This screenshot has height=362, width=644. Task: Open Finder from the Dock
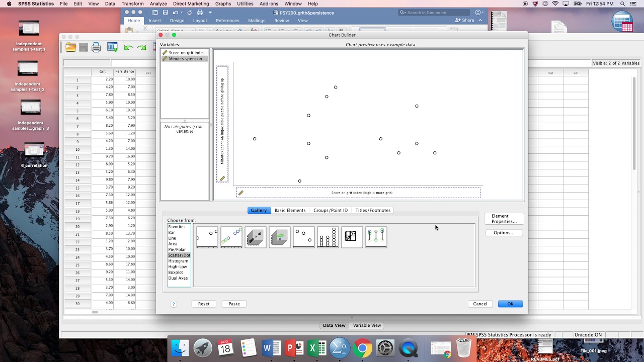click(180, 348)
